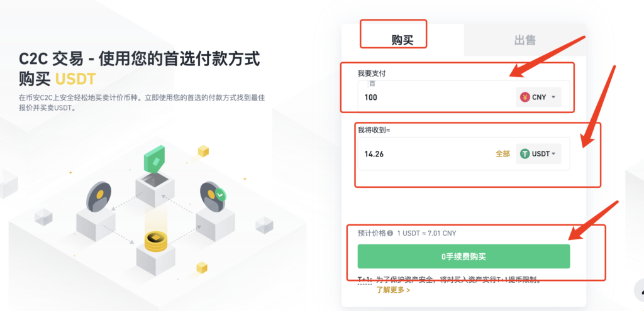The image size is (644, 311).
Task: Click the left user avatar illustration
Action: [99, 197]
